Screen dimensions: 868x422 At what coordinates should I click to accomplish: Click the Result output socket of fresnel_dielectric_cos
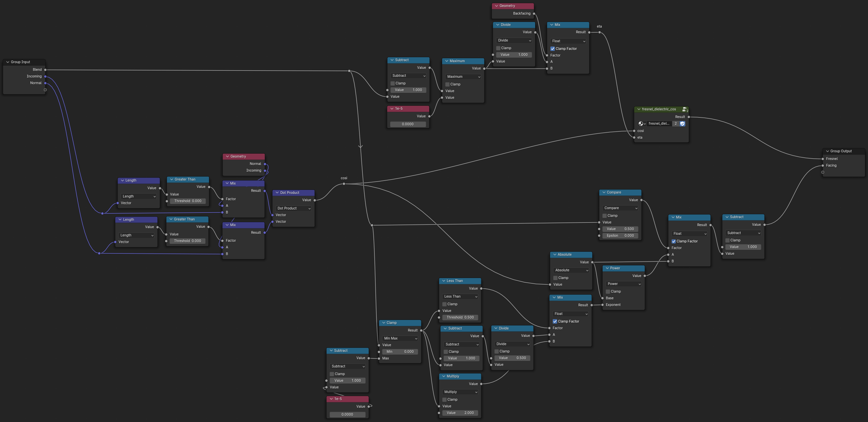(689, 117)
